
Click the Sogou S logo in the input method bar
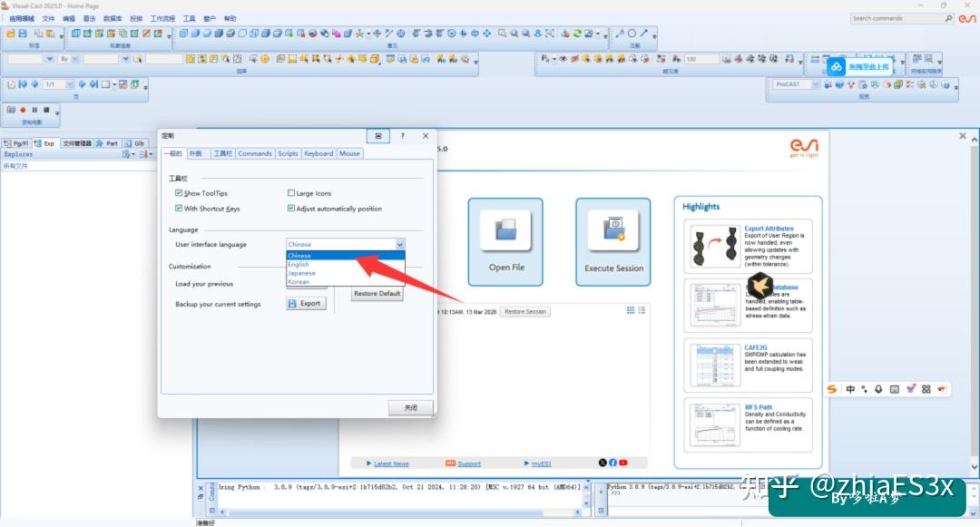[832, 389]
